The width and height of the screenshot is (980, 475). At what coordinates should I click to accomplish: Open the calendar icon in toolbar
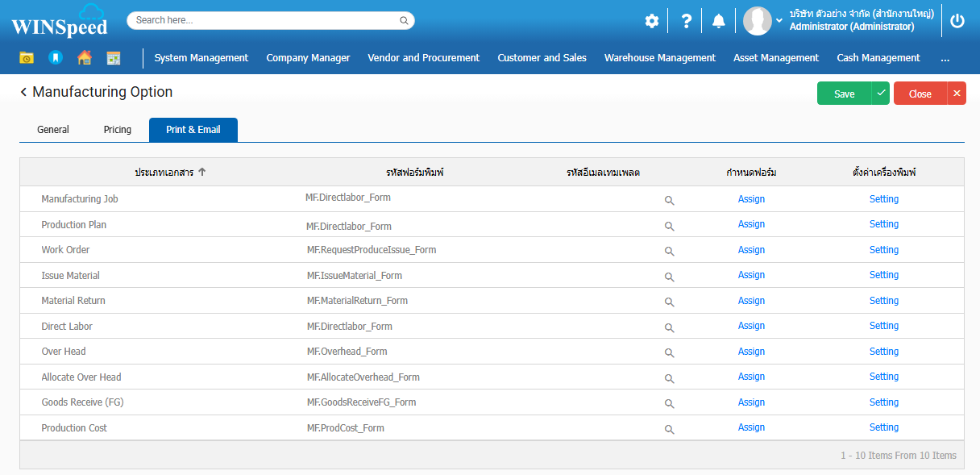(x=114, y=58)
